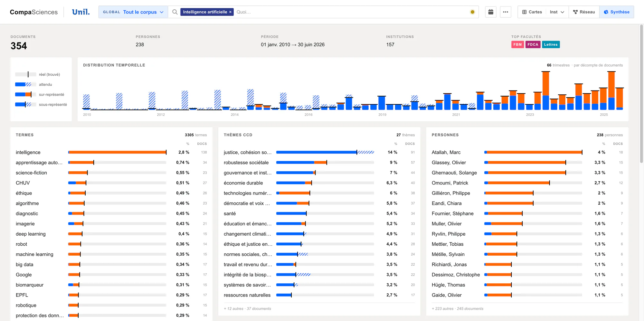Open the Inst dropdown
The height and width of the screenshot is (321, 644).
[557, 12]
